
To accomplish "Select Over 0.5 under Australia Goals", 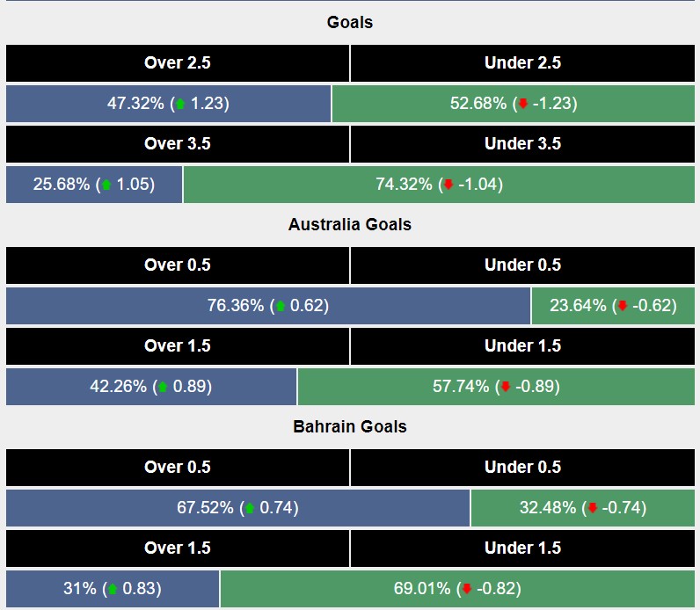I will pyautogui.click(x=178, y=265).
